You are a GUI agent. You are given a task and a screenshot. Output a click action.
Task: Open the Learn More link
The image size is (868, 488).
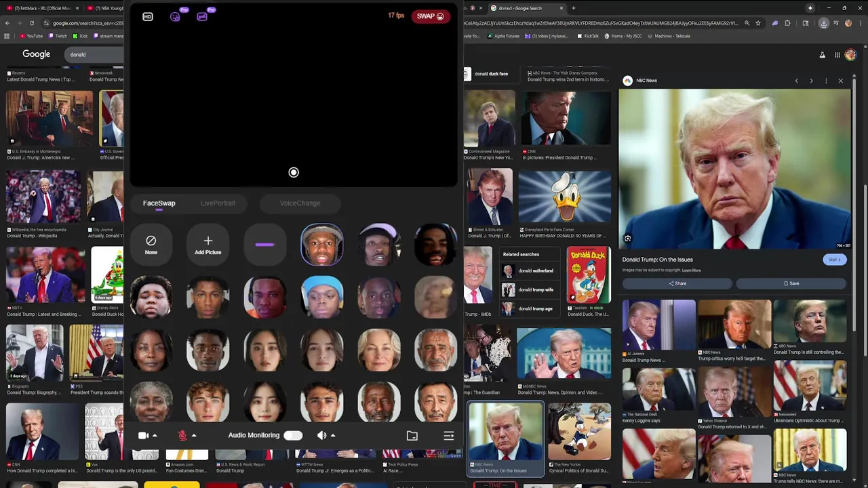tap(692, 270)
